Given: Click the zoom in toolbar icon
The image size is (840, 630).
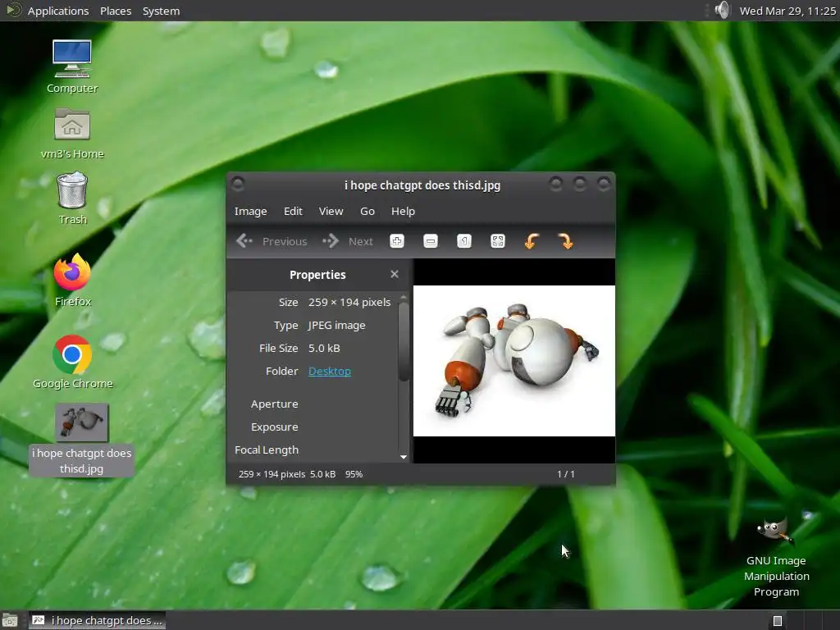Looking at the screenshot, I should click(396, 241).
